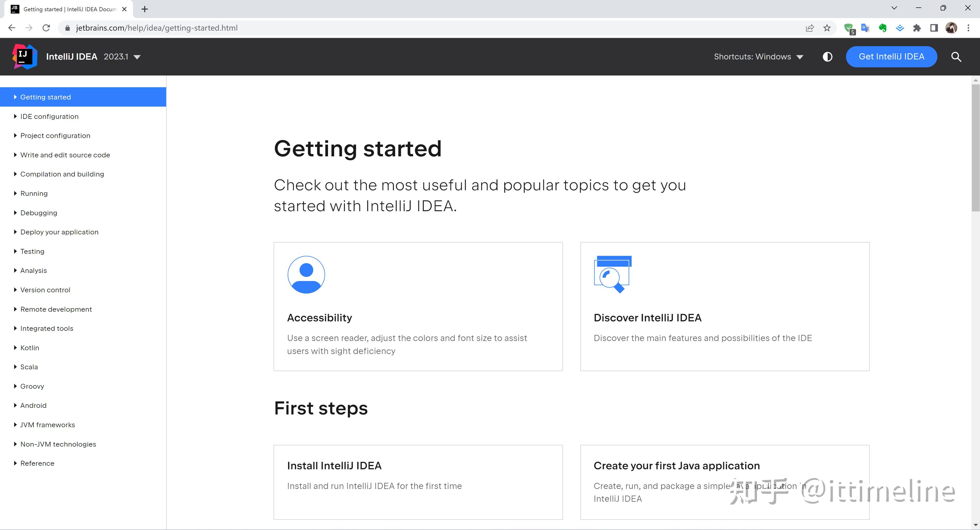The width and height of the screenshot is (980, 530).
Task: Click the Evernote elephant extension icon
Action: click(x=882, y=28)
